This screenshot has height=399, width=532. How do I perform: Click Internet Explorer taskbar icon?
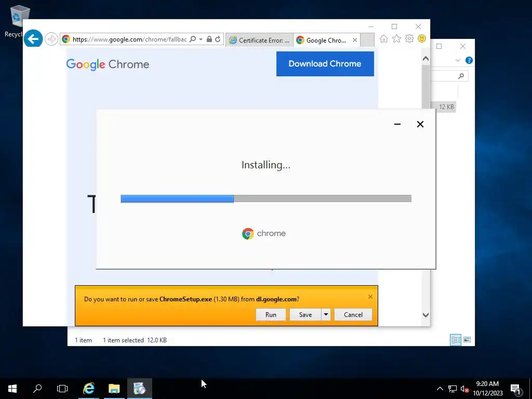tap(89, 389)
